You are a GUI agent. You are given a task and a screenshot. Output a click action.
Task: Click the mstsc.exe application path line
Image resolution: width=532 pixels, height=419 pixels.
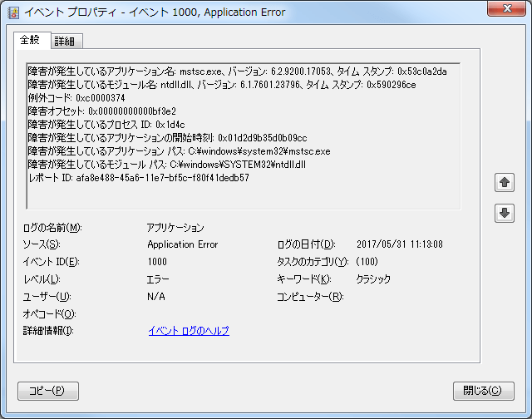pos(179,151)
